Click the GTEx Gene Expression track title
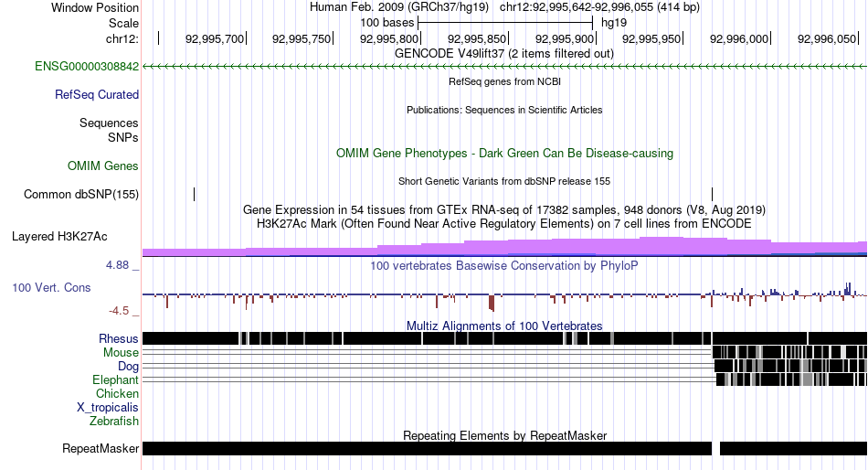This screenshot has height=470, width=868. [504, 210]
